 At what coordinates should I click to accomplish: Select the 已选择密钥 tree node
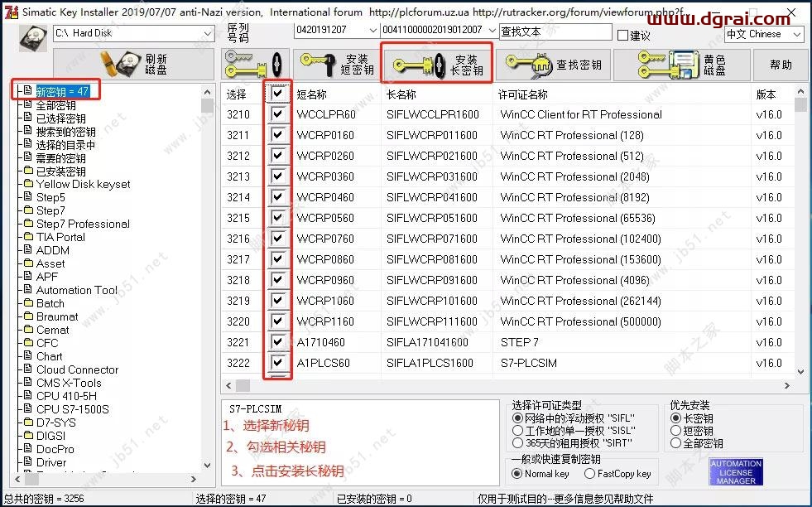[60, 118]
